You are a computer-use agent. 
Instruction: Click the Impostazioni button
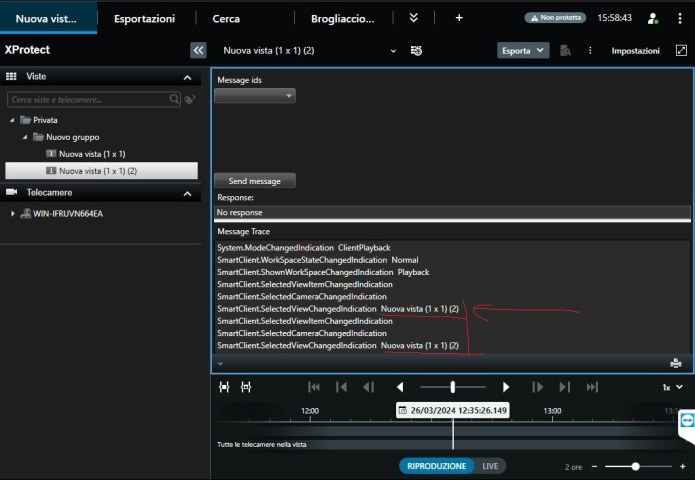pos(635,50)
